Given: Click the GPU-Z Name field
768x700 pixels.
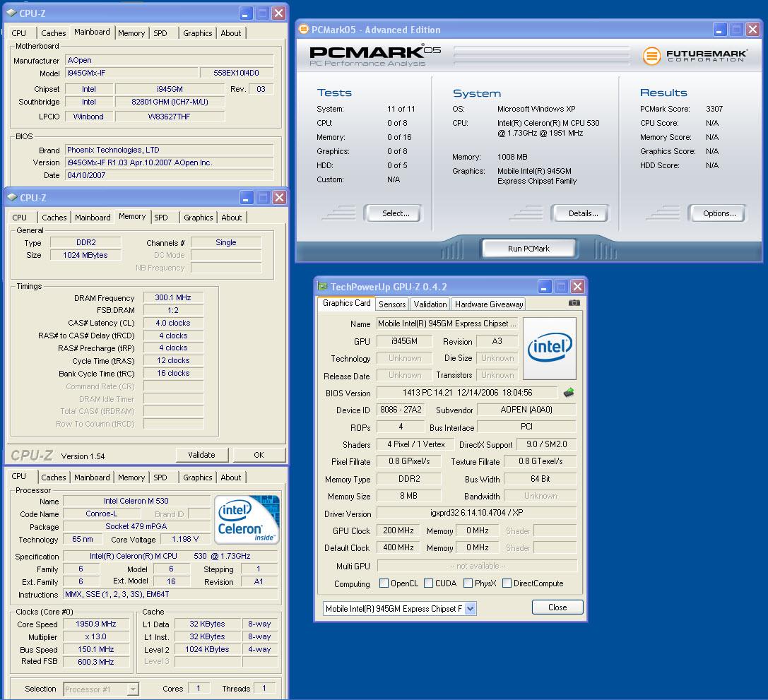Looking at the screenshot, I should click(x=447, y=324).
